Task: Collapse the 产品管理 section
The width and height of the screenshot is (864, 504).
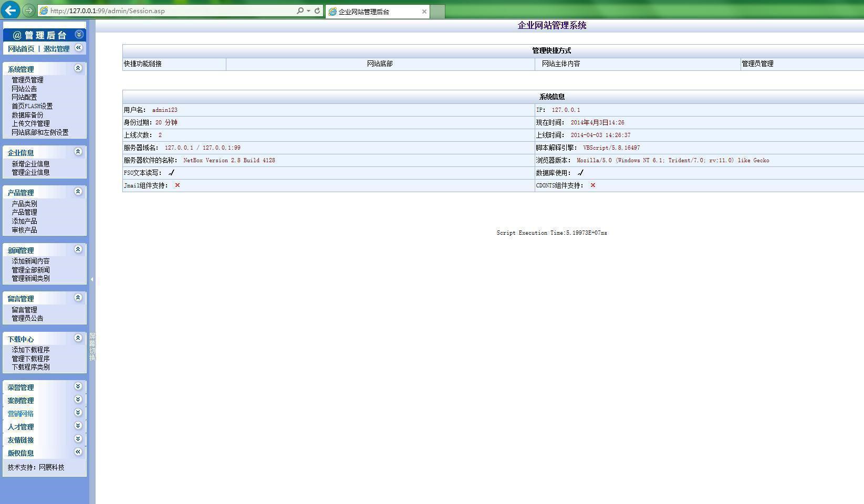Action: point(78,192)
